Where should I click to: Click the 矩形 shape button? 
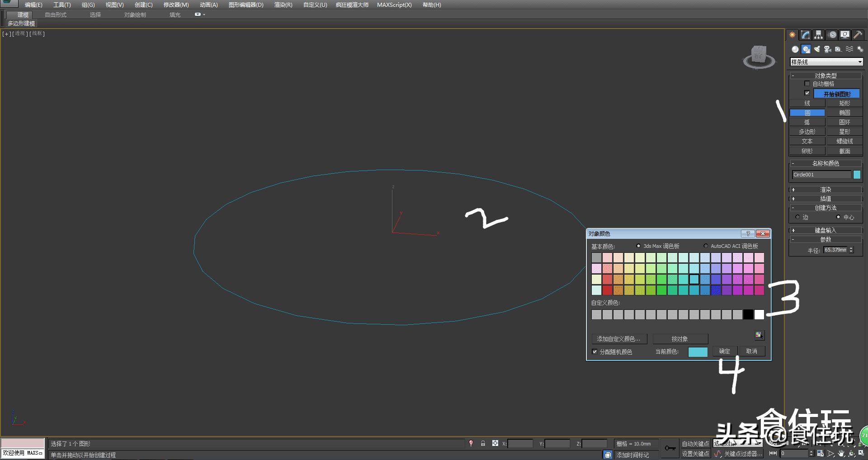click(x=844, y=103)
